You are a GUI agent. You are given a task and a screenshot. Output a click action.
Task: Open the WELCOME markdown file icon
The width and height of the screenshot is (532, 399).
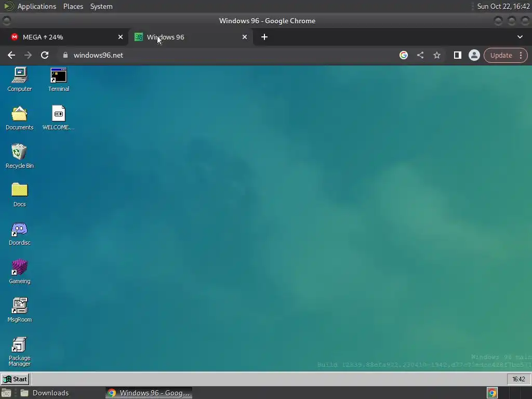tap(58, 118)
